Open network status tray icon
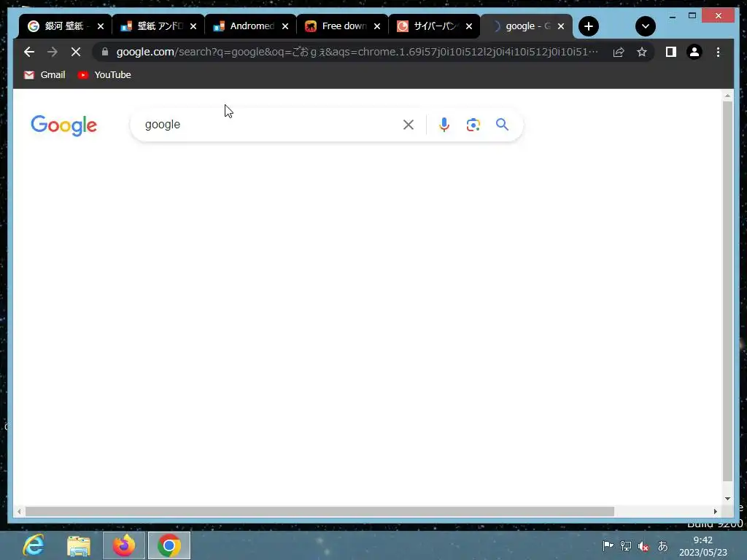 tap(625, 546)
